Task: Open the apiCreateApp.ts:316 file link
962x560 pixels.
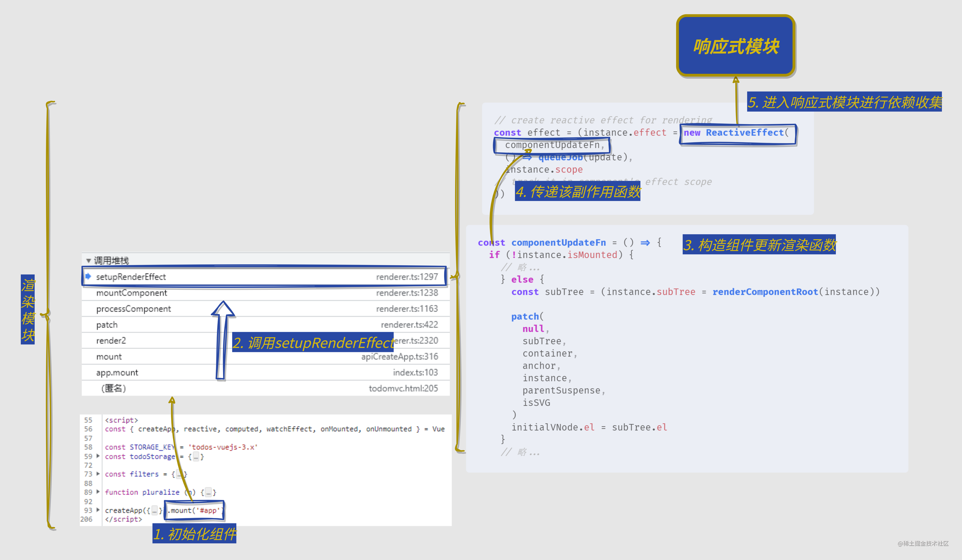Action: click(x=399, y=357)
